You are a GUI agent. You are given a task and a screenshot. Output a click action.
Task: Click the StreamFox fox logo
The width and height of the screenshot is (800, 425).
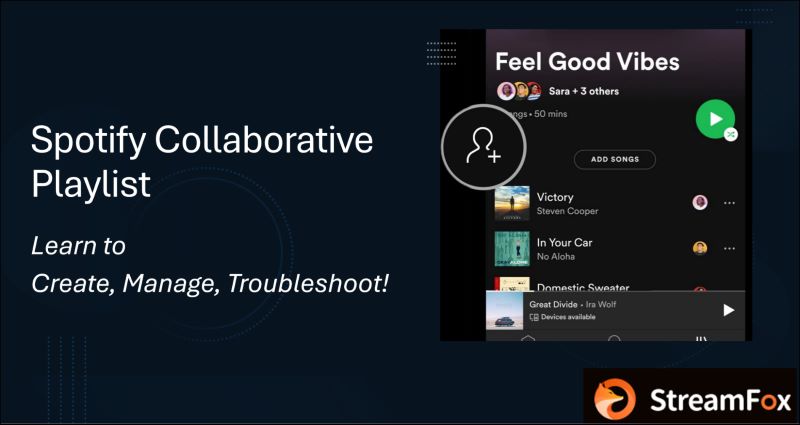(x=615, y=399)
